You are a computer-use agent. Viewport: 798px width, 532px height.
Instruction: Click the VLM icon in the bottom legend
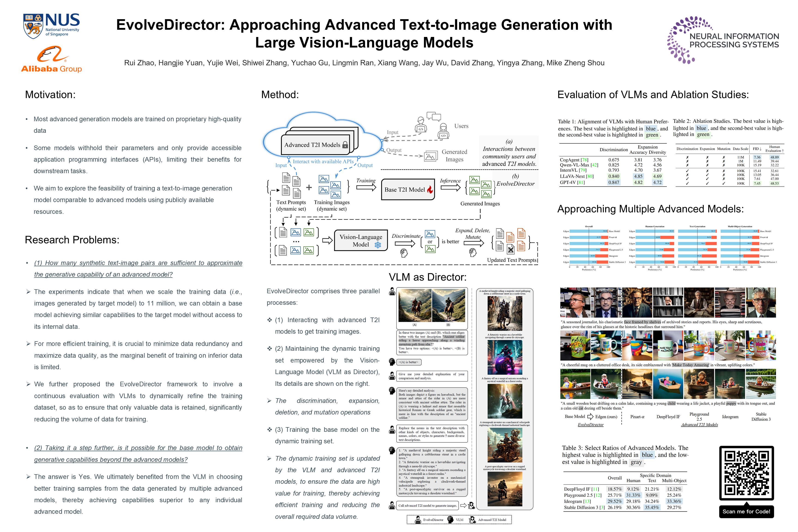450,520
